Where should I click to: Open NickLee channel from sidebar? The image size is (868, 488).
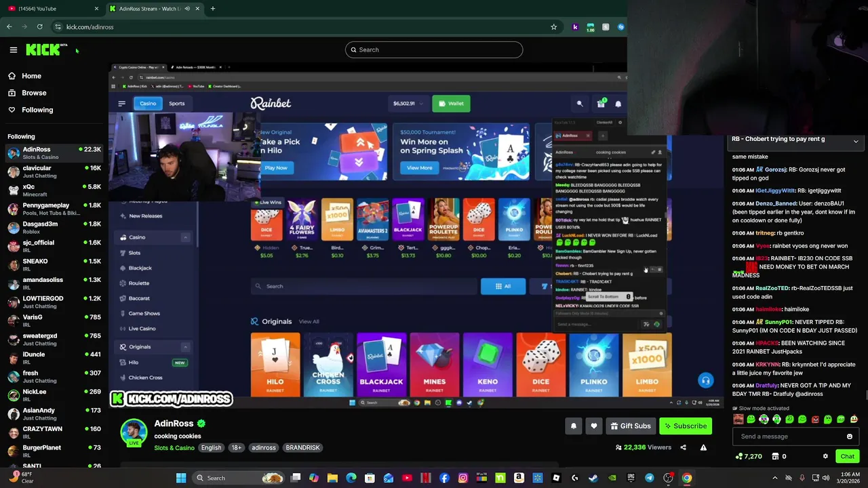[x=54, y=395]
